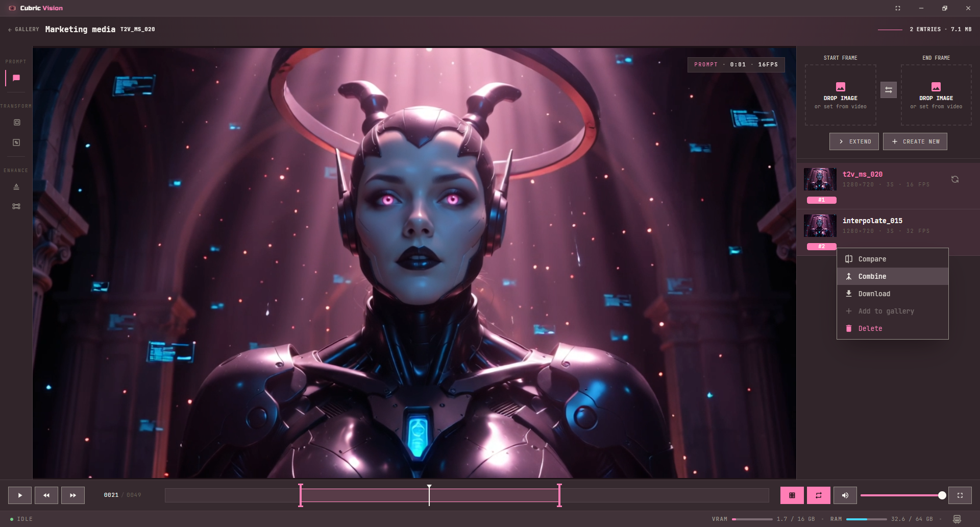Click the T2V_MS_020 title tag
Image resolution: width=980 pixels, height=527 pixels.
[138, 30]
